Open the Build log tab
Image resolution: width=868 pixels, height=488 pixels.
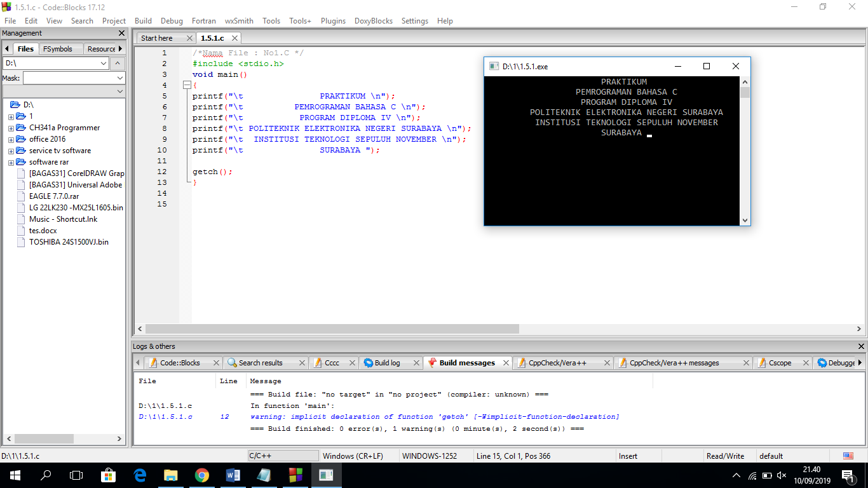pyautogui.click(x=387, y=363)
